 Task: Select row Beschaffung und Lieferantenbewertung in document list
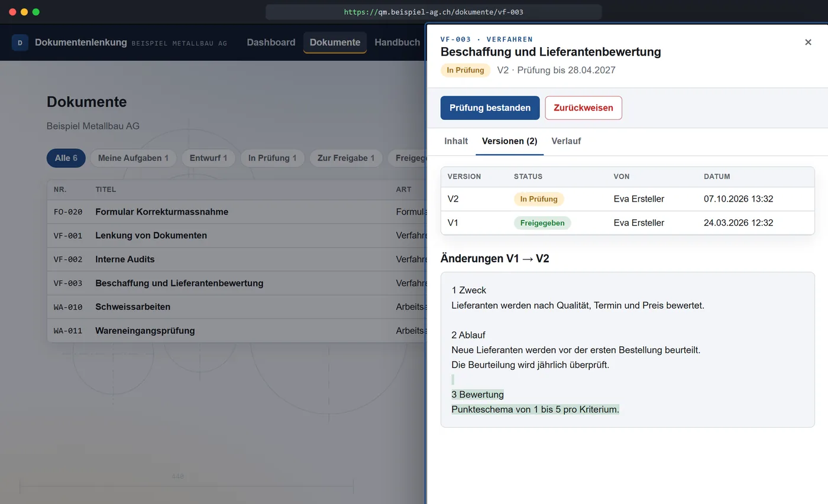click(236, 283)
